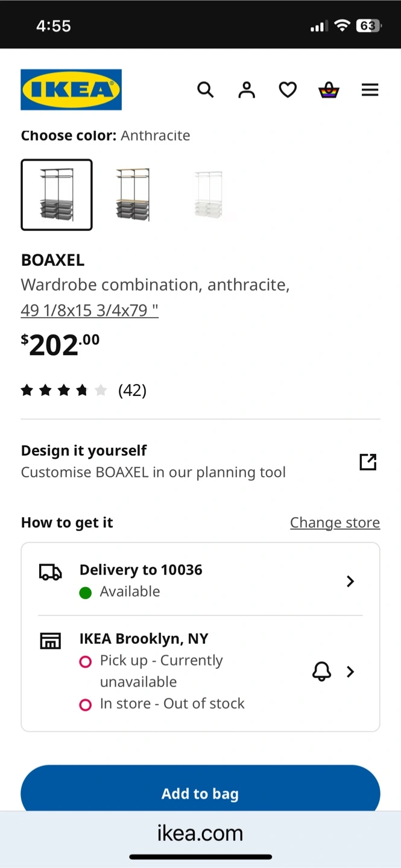
Task: Open the account profile icon
Action: (247, 90)
